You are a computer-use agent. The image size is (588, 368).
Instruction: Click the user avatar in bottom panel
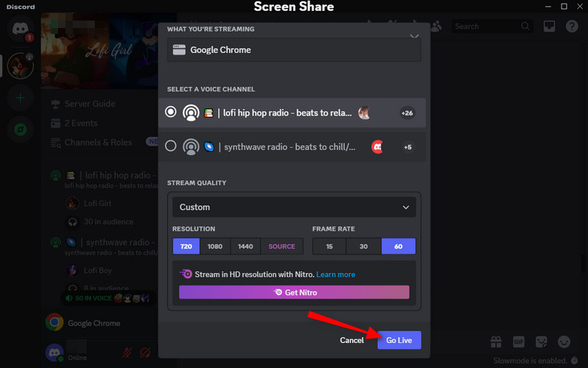point(54,353)
